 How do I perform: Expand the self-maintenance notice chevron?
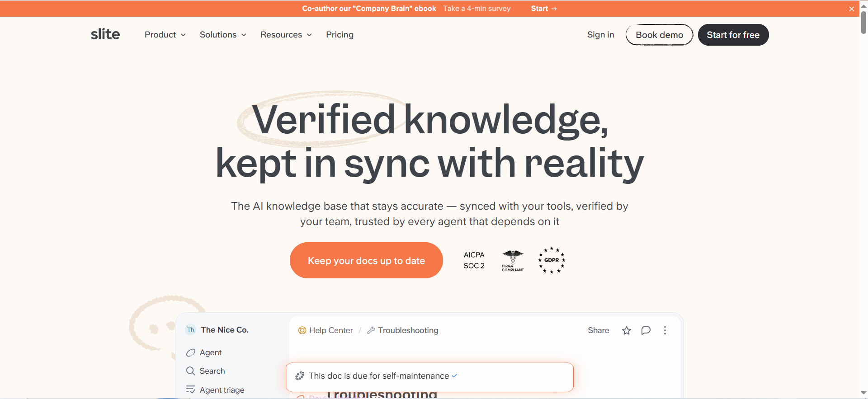click(454, 376)
